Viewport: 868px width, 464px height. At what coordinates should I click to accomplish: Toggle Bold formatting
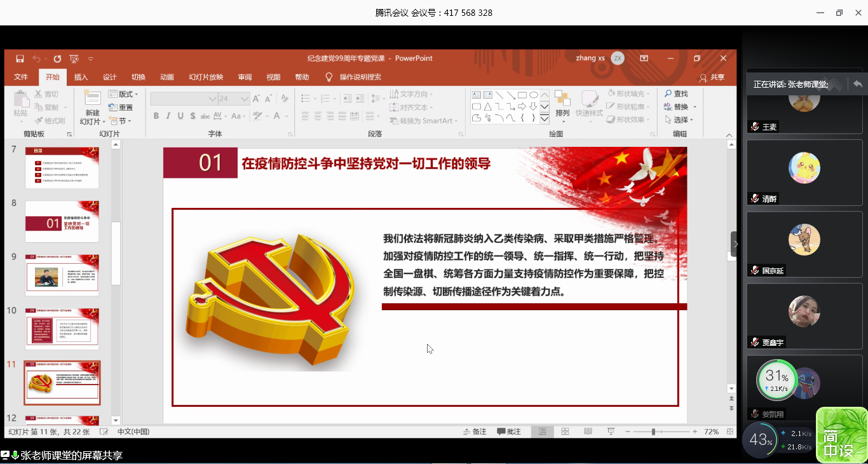click(156, 116)
